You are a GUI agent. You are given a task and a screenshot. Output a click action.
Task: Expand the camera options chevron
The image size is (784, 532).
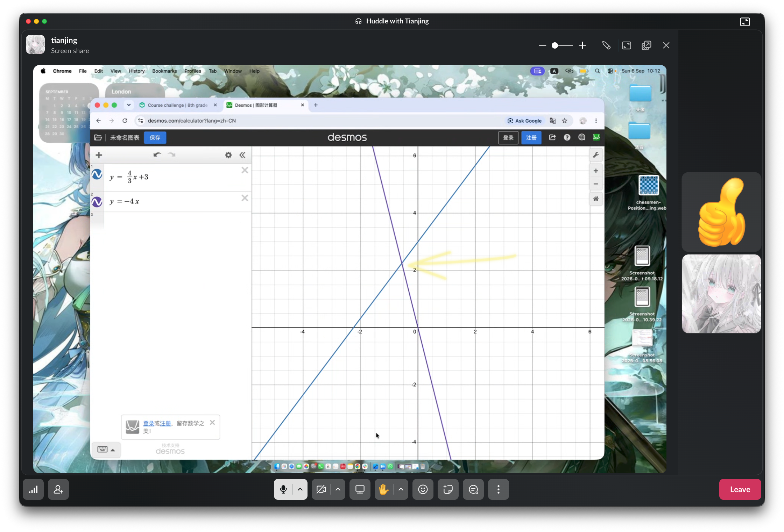[338, 489]
